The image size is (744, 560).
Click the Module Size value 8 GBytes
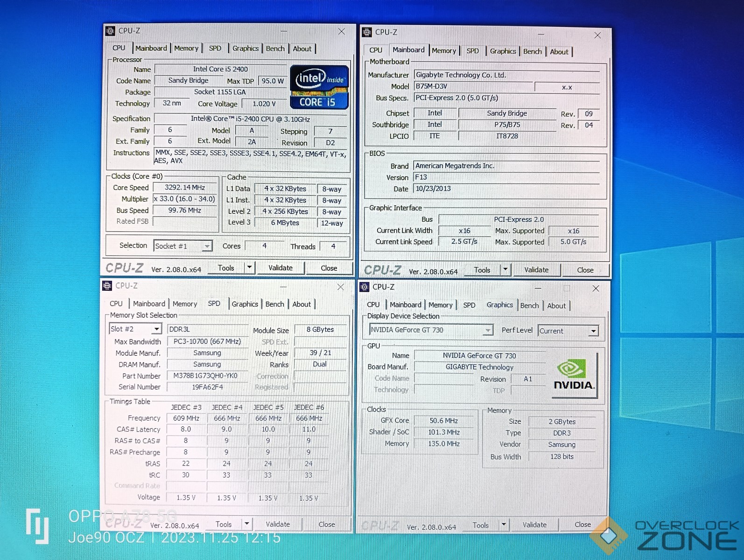coord(320,329)
